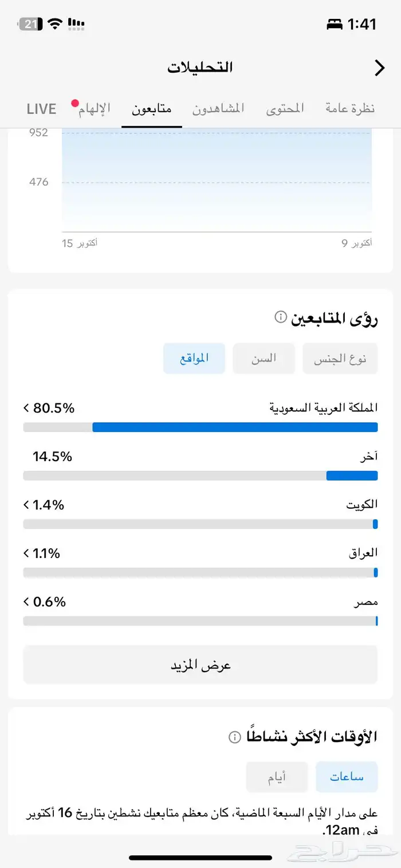This screenshot has height=868, width=401.
Task: Tap the bed mode icon near the clock
Action: click(x=333, y=24)
